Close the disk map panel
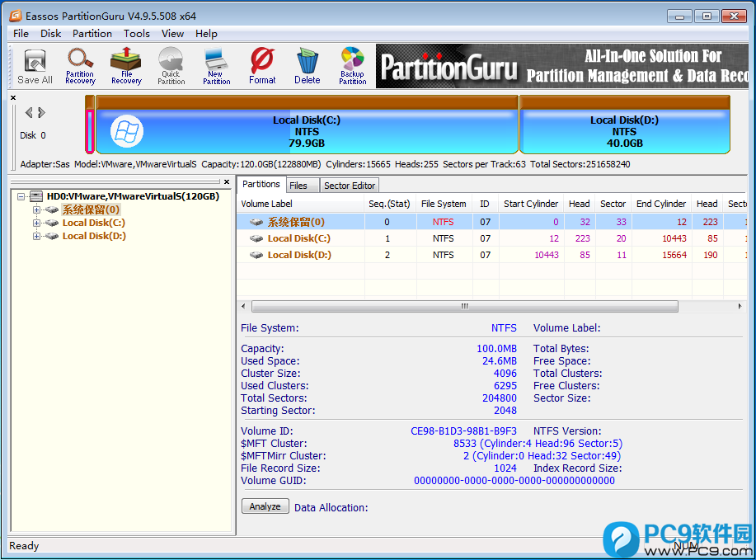This screenshot has height=560, width=756. [13, 97]
